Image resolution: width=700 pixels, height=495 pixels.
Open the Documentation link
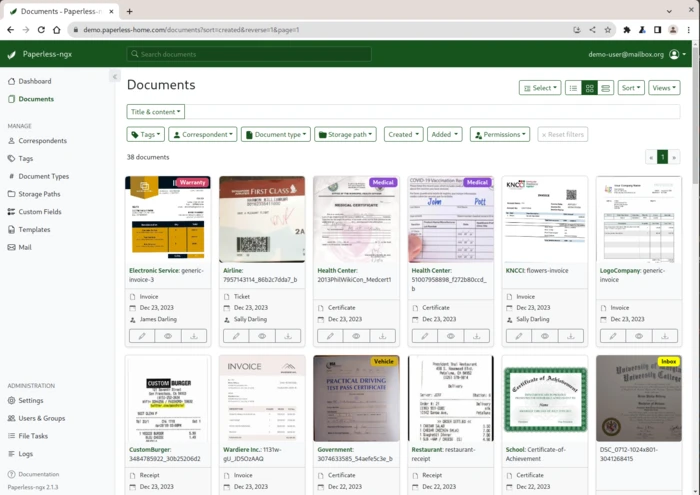[x=38, y=474]
